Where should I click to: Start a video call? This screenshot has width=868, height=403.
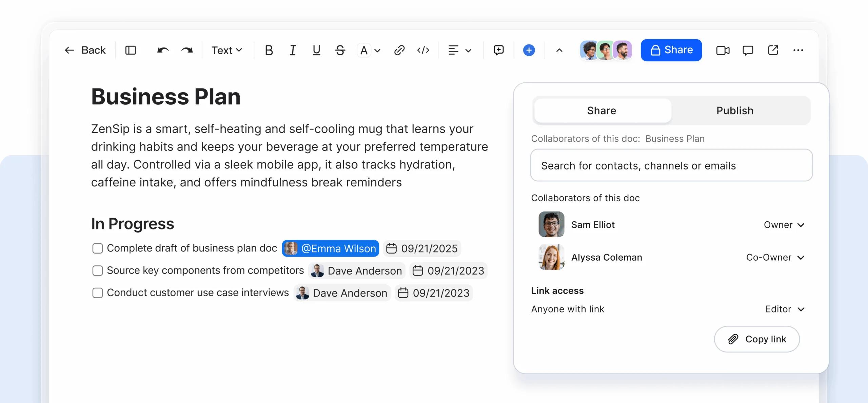pyautogui.click(x=723, y=51)
